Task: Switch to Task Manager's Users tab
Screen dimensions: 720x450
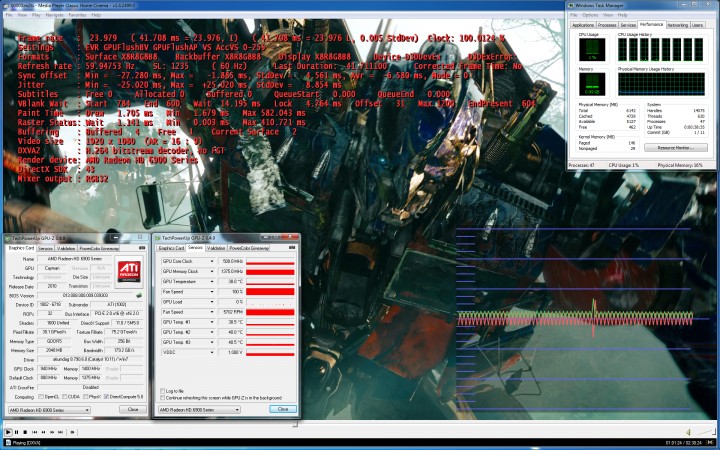Action: pos(698,25)
